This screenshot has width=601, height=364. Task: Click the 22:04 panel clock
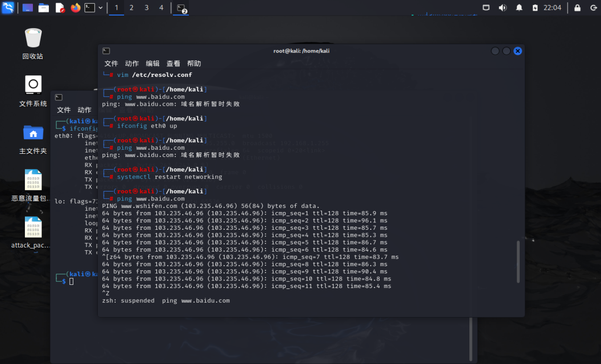pos(552,8)
